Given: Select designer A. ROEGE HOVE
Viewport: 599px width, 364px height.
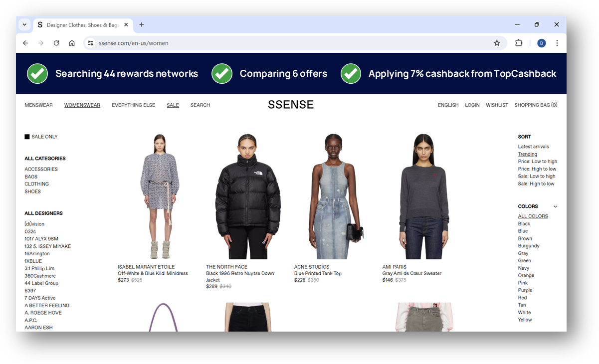Looking at the screenshot, I should (x=43, y=313).
